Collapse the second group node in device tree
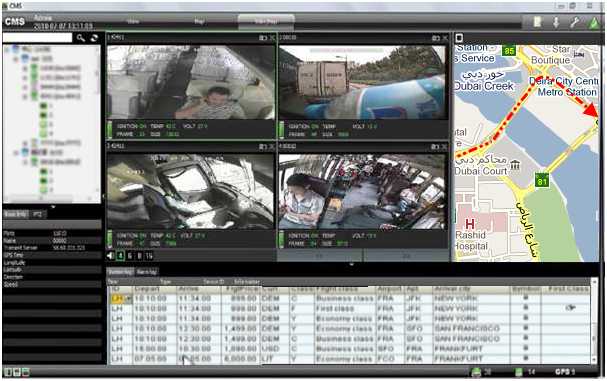This screenshot has width=607, height=381. coord(16,153)
